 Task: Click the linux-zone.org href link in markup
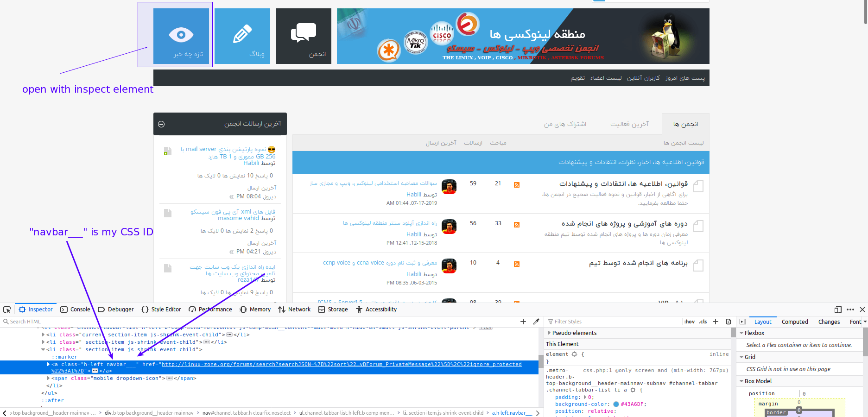(341, 364)
